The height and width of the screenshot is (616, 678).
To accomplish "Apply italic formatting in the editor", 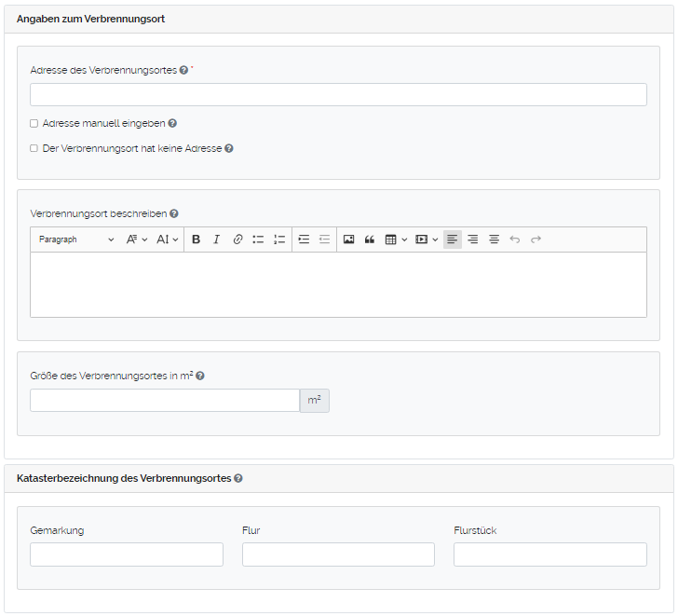I will click(x=216, y=240).
